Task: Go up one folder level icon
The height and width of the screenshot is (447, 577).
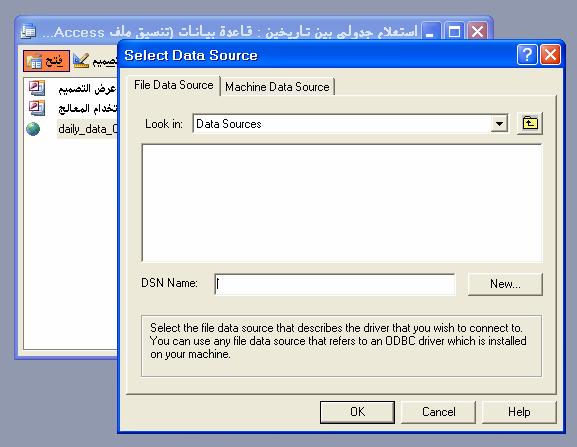Action: [x=530, y=123]
